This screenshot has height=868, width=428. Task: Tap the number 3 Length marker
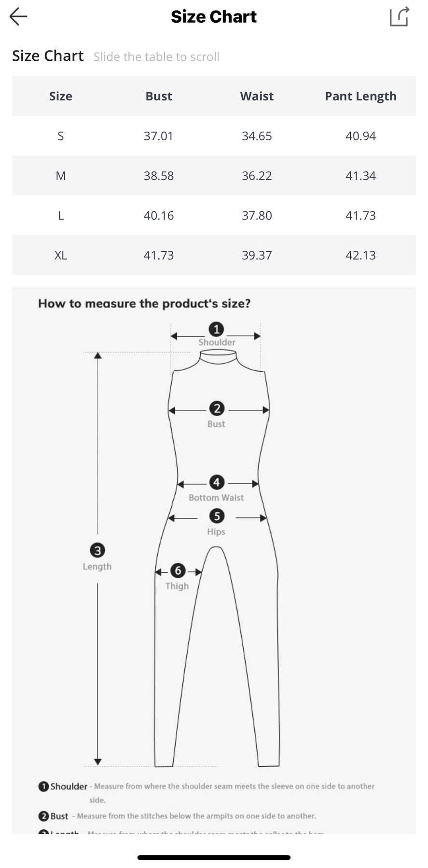97,550
